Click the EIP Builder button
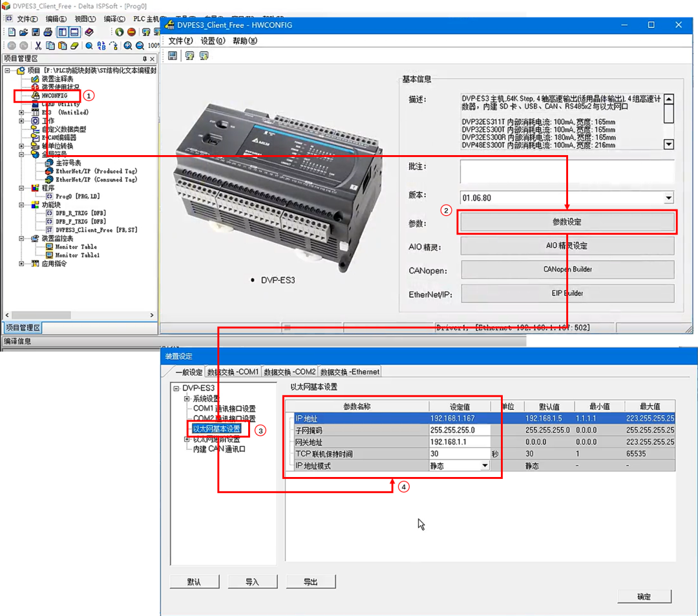Image resolution: width=698 pixels, height=616 pixels. 567,293
